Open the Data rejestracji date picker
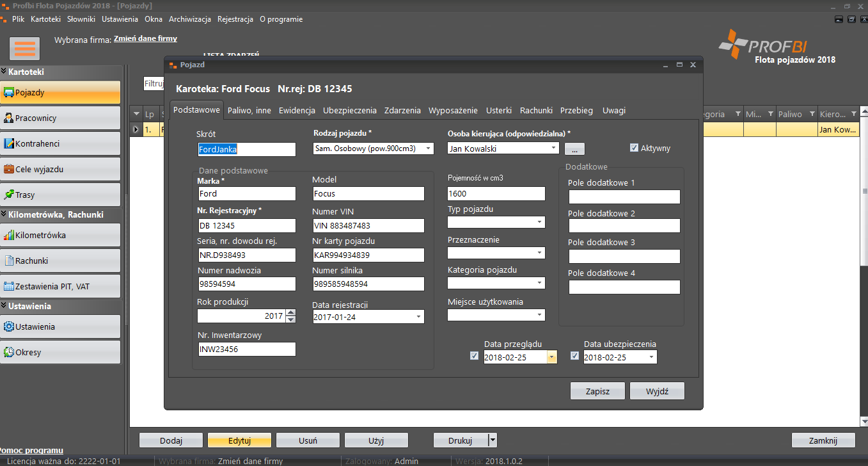Image resolution: width=868 pixels, height=466 pixels. pyautogui.click(x=419, y=317)
